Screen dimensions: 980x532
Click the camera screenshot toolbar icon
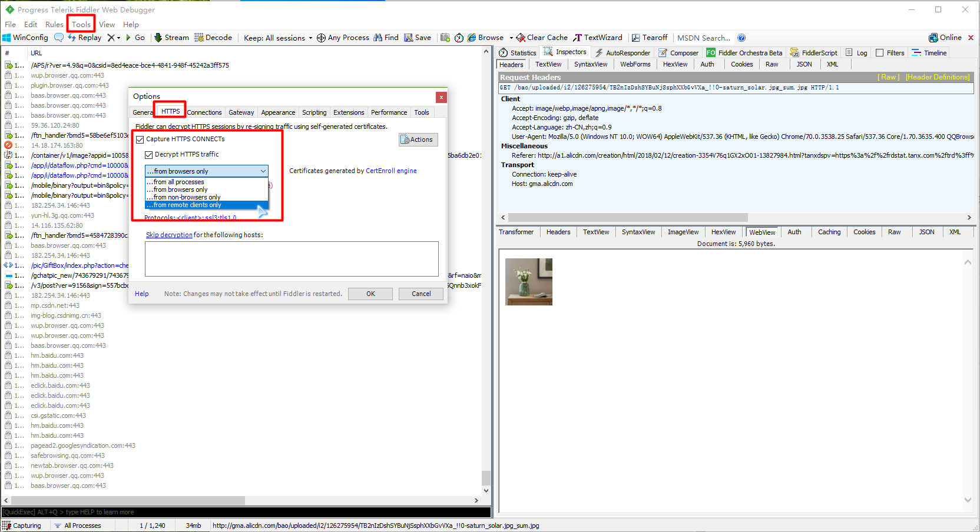click(445, 38)
